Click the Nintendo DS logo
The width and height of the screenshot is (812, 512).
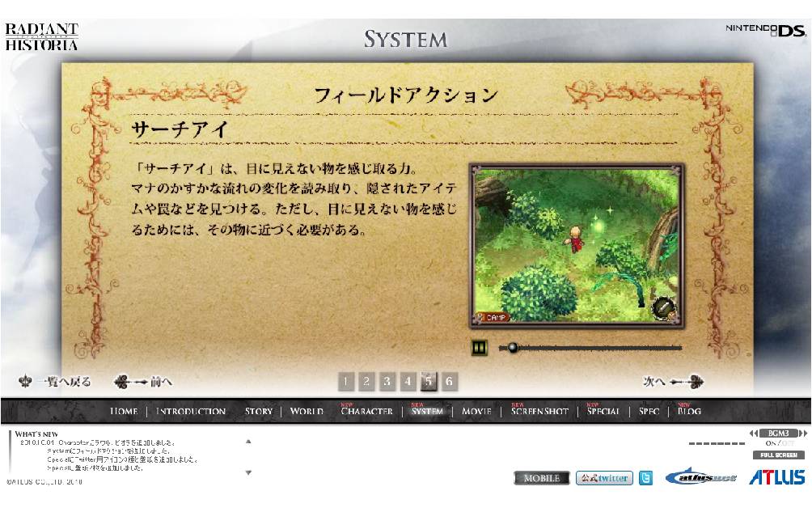tap(765, 30)
